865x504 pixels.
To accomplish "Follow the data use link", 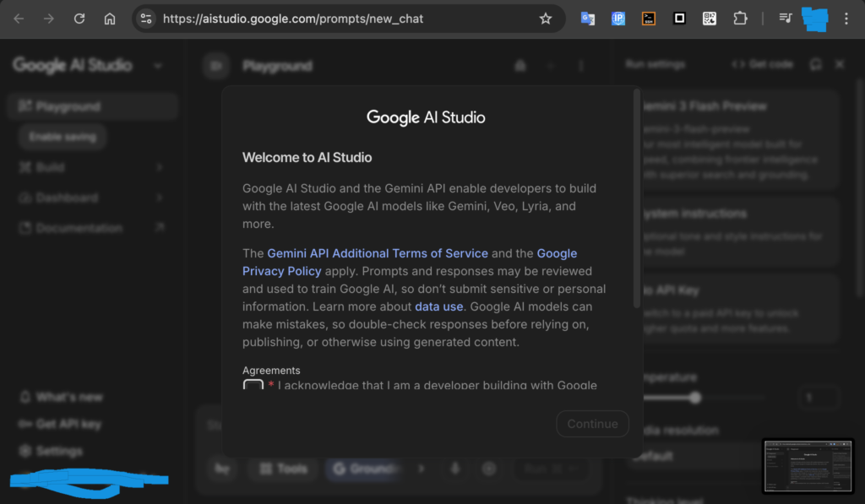I will (438, 306).
